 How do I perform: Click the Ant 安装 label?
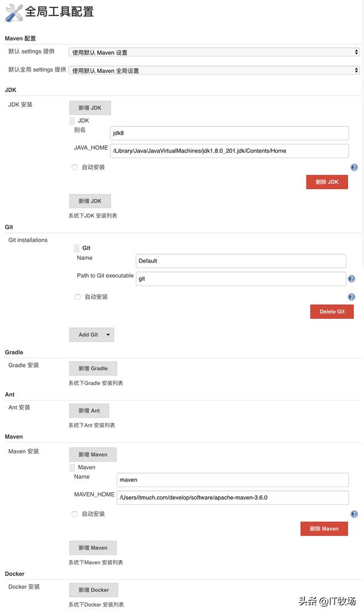tap(19, 407)
